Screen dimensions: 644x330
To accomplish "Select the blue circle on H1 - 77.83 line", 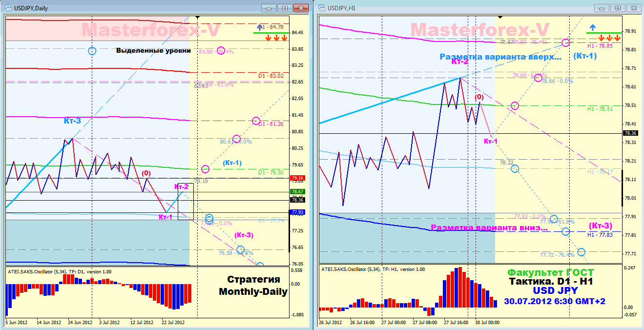I will coord(565,231).
